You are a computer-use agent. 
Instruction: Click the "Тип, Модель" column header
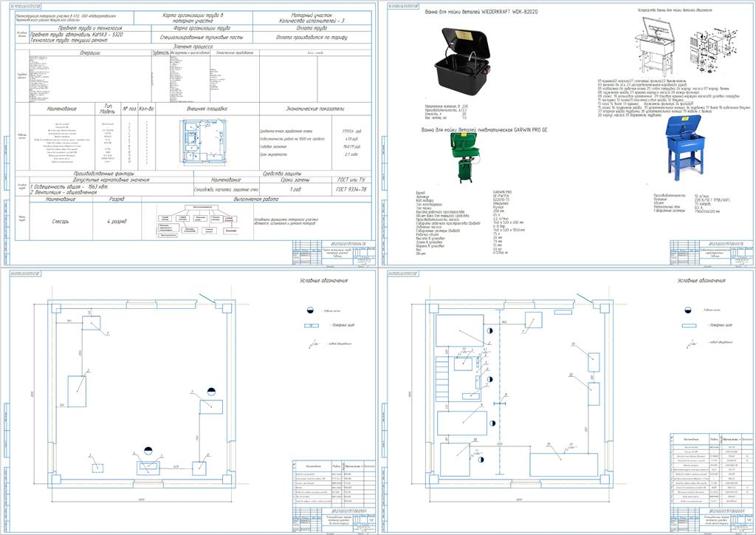pyautogui.click(x=106, y=109)
